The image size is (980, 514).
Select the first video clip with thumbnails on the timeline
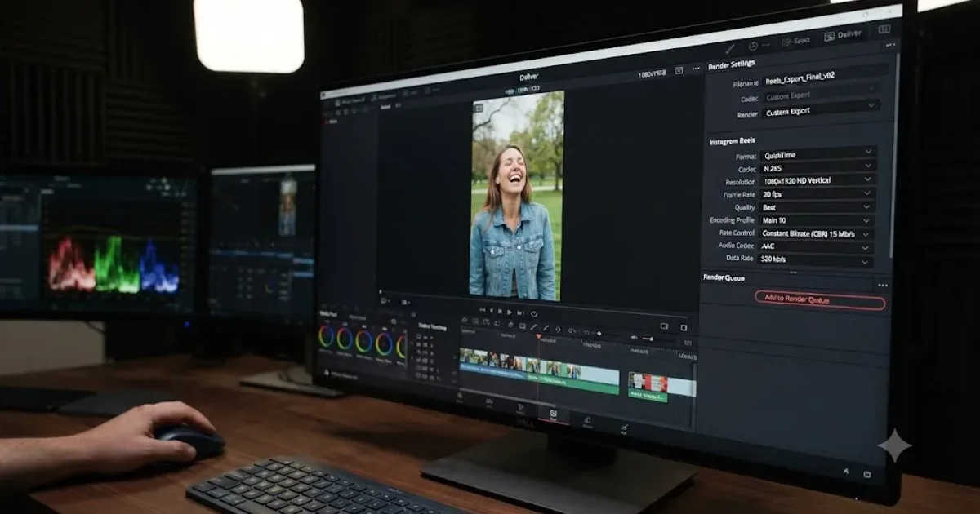474,356
